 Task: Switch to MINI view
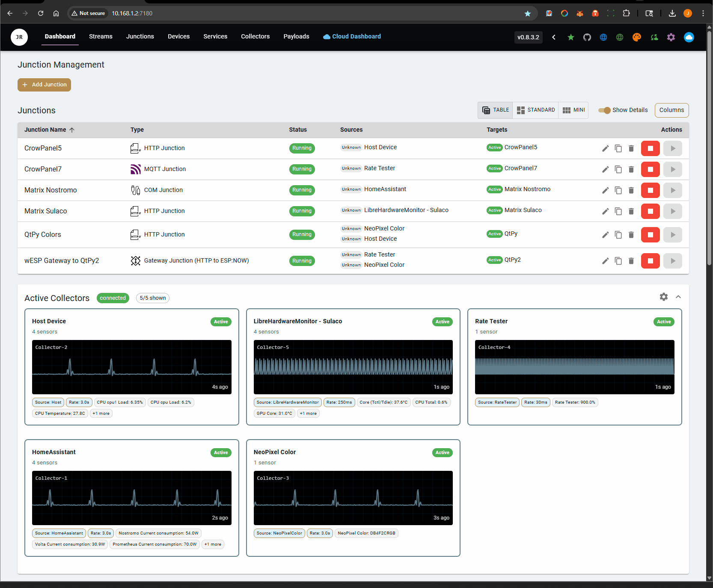coord(573,110)
